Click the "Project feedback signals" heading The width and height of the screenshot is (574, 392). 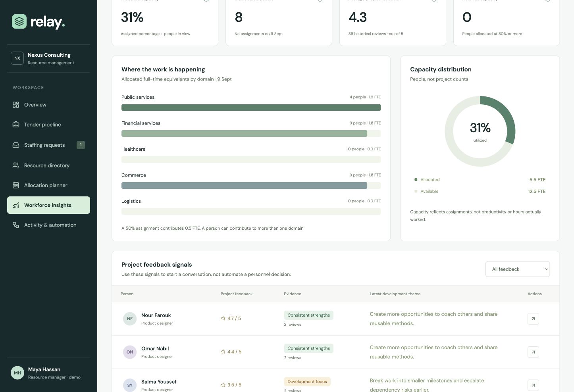tap(157, 265)
